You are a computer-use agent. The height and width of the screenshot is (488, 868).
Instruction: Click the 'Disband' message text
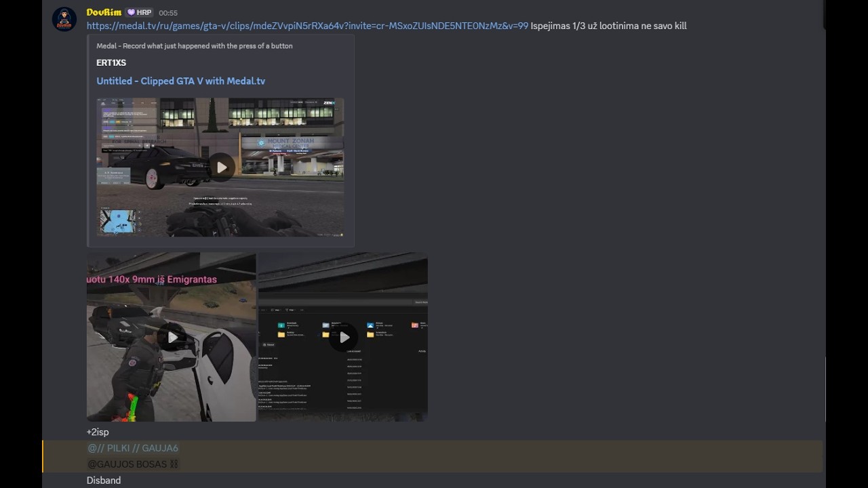click(x=104, y=481)
